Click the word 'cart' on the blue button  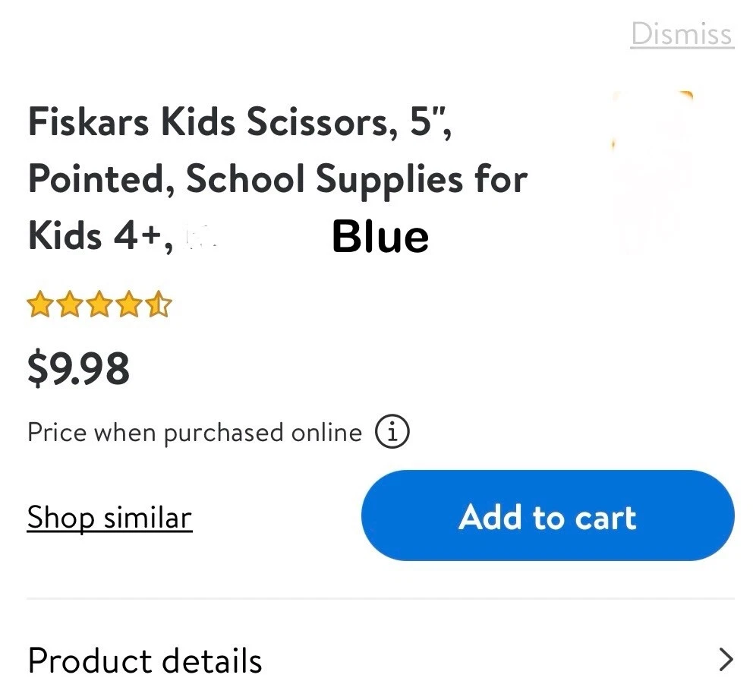tap(605, 518)
